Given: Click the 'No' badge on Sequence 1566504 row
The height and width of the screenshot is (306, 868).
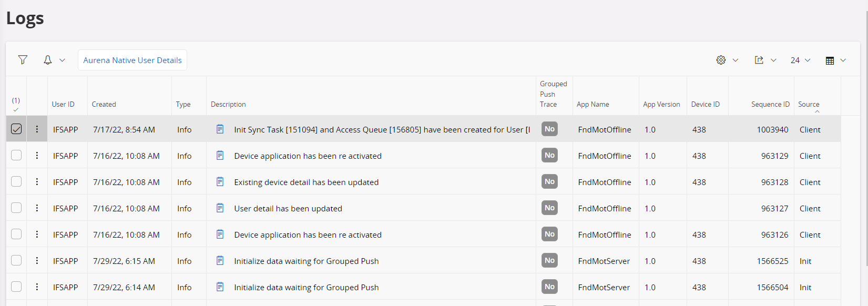Looking at the screenshot, I should [549, 287].
